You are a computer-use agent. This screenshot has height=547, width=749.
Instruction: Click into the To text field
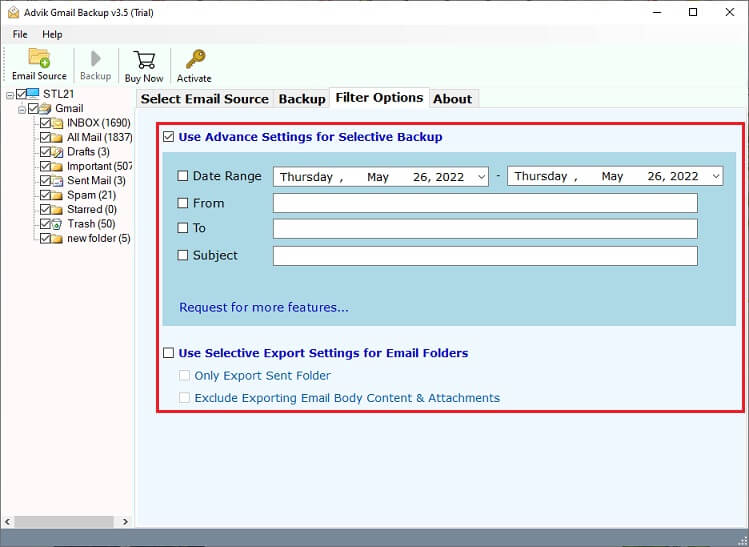[485, 229]
